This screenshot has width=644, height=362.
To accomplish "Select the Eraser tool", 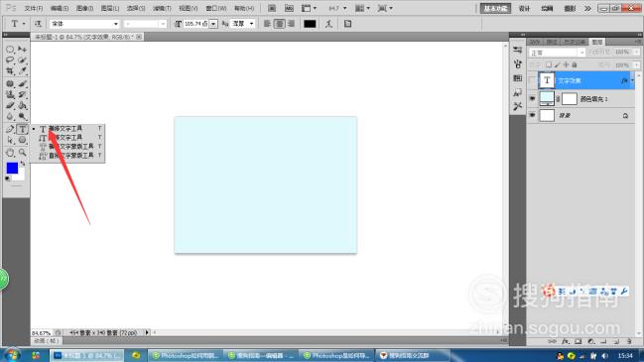I will coord(10,105).
